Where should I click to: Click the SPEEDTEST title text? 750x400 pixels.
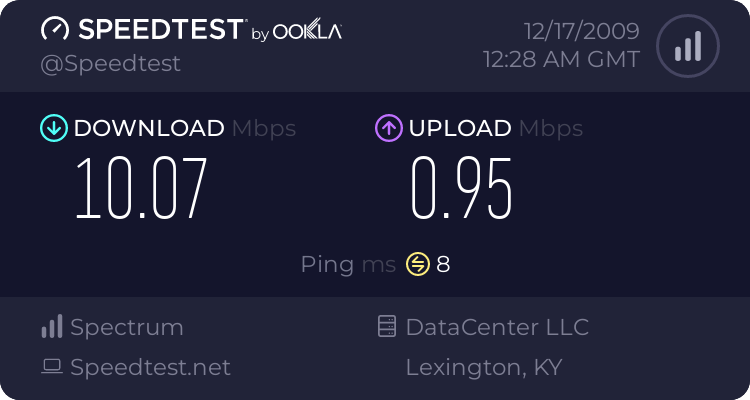(160, 30)
